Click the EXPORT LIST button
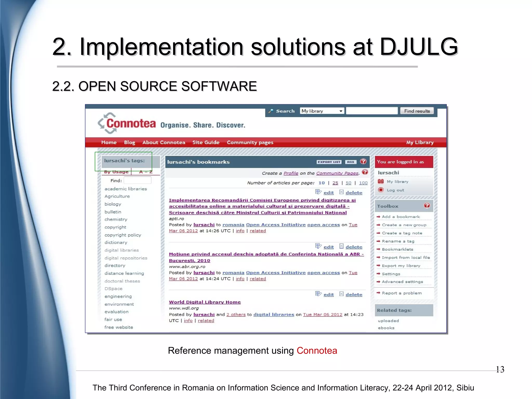 329,162
